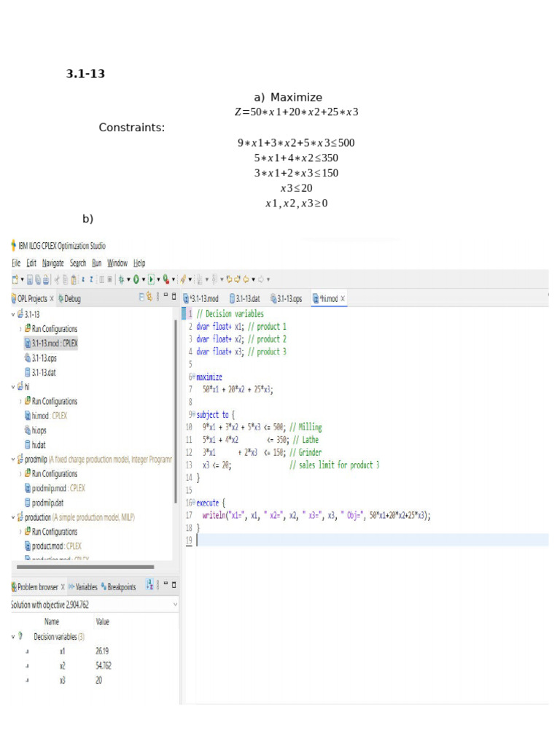Open the Edit menu
The height and width of the screenshot is (747, 560).
click(x=31, y=263)
